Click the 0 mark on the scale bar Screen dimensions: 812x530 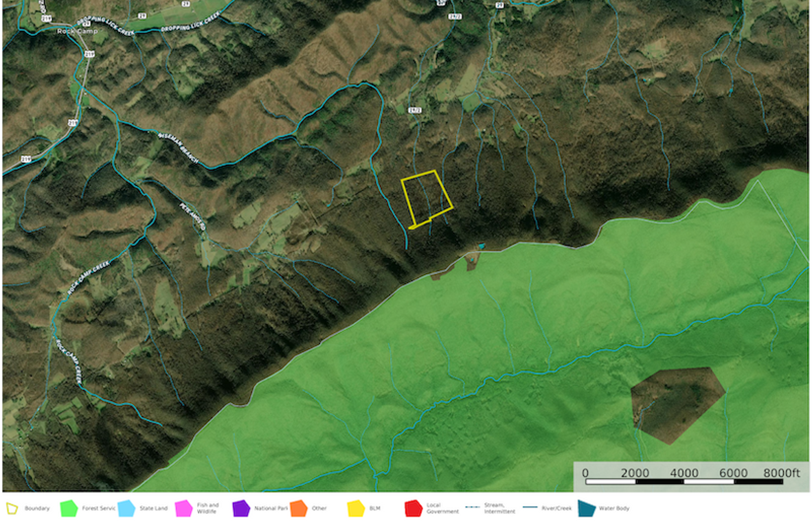coord(585,473)
